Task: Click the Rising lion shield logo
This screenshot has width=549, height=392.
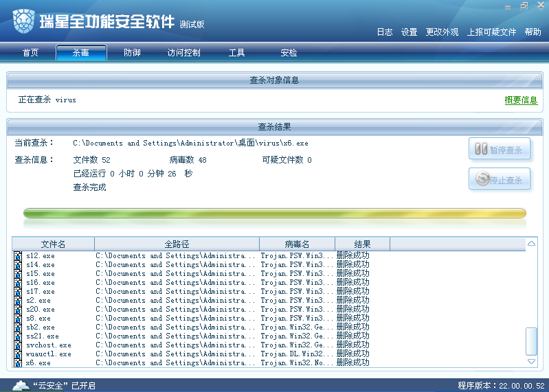Action: point(23,21)
